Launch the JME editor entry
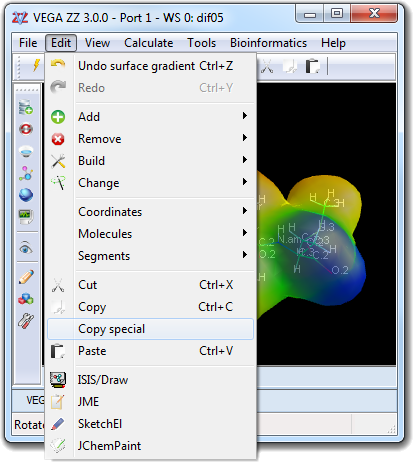This screenshot has height=462, width=413. pos(151,402)
